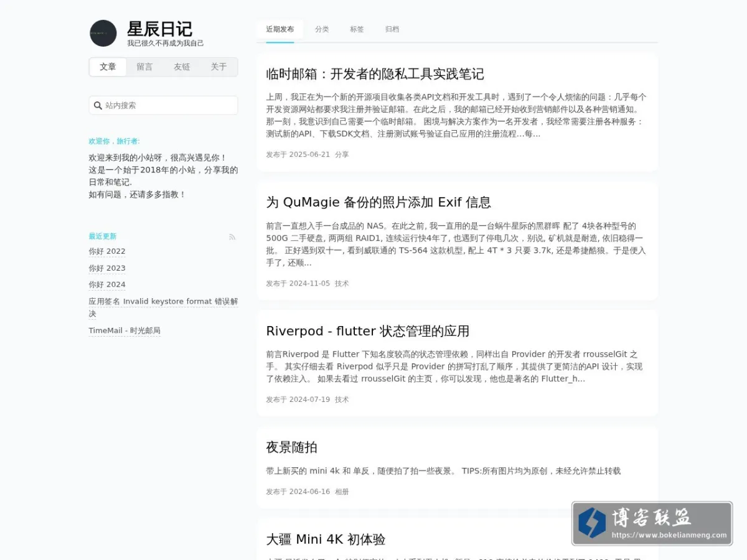
Task: Open post 为 QuMagie 备份的照片添加 Exif 信息
Action: (378, 202)
